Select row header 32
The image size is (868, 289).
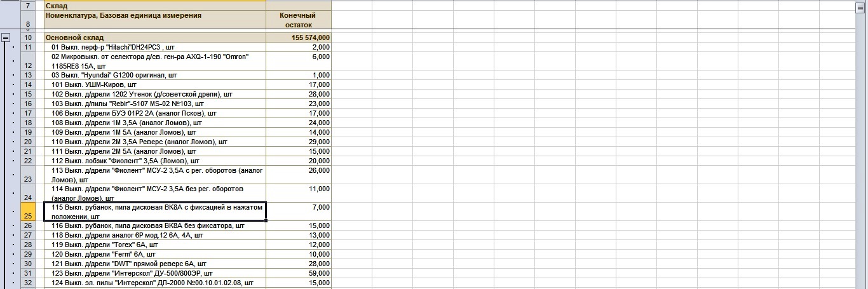click(x=27, y=283)
